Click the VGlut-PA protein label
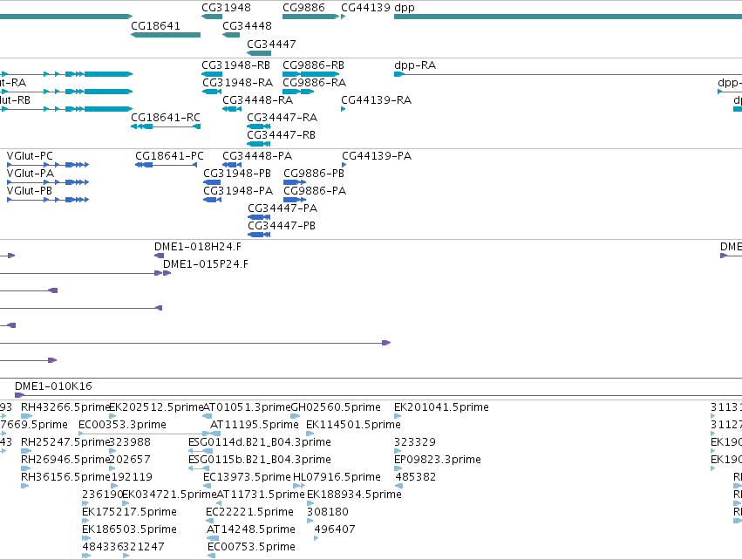 [31, 174]
